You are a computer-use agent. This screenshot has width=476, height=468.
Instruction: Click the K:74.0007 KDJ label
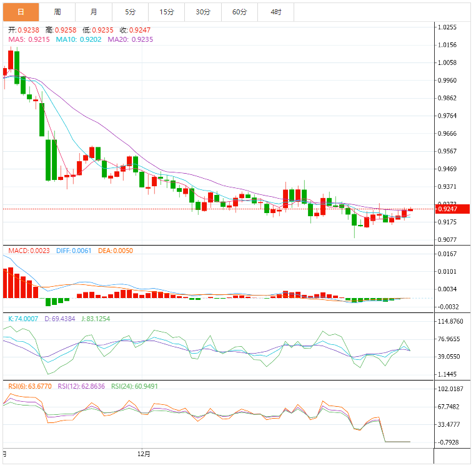tap(23, 319)
